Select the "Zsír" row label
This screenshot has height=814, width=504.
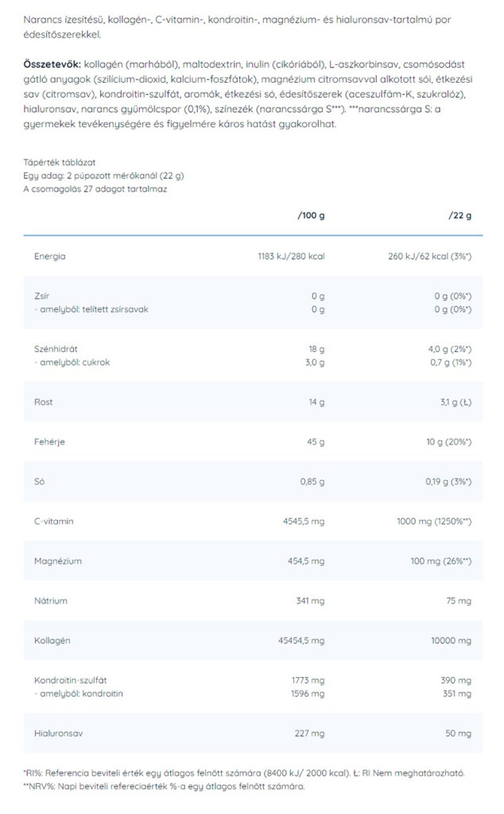pyautogui.click(x=42, y=296)
